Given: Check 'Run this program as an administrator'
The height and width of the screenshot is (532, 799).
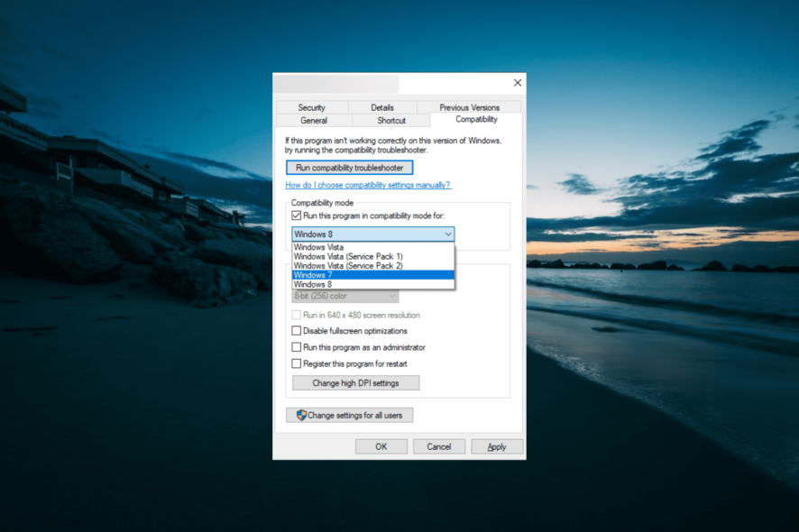Looking at the screenshot, I should click(x=297, y=347).
